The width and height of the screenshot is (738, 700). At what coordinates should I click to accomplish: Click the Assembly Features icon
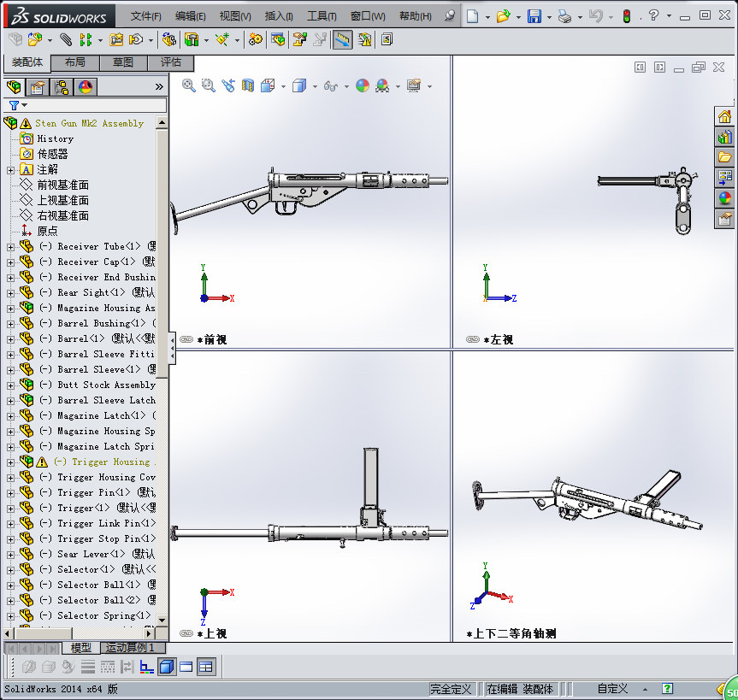pyautogui.click(x=192, y=39)
